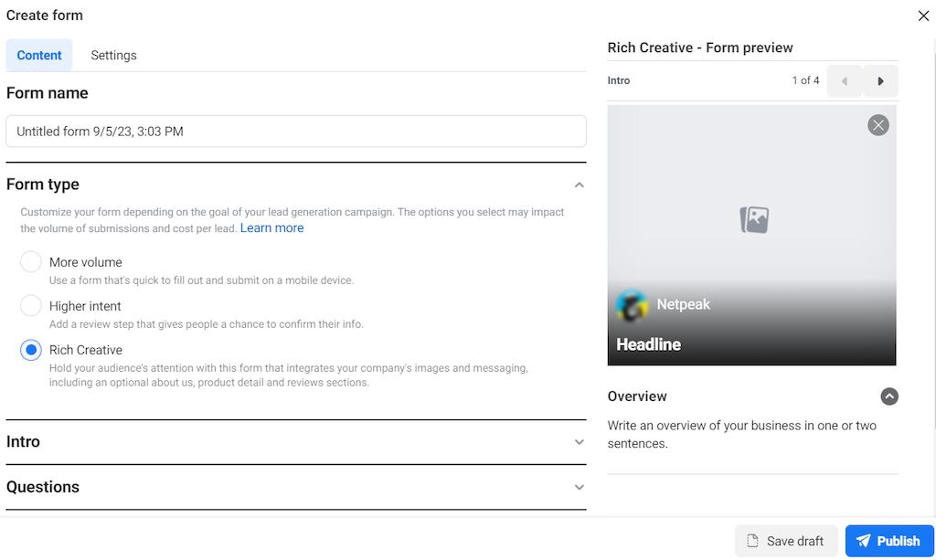Close the Create form dialog

[x=923, y=16]
